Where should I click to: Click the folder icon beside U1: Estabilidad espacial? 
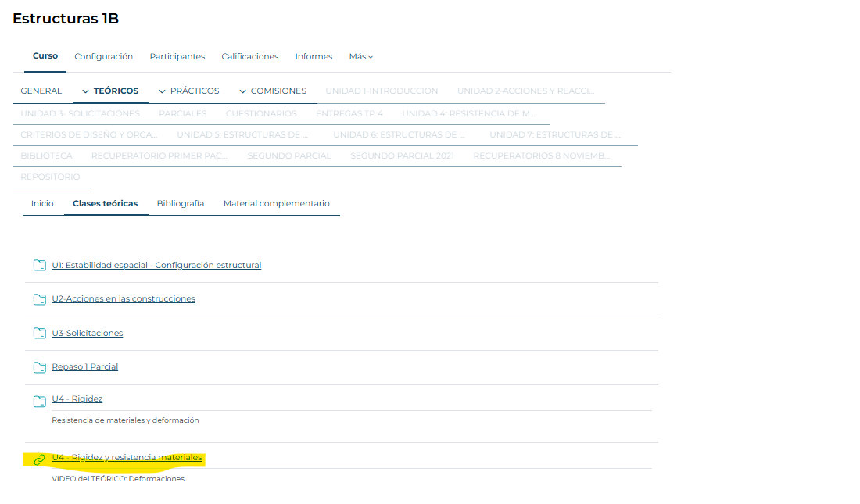[40, 266]
